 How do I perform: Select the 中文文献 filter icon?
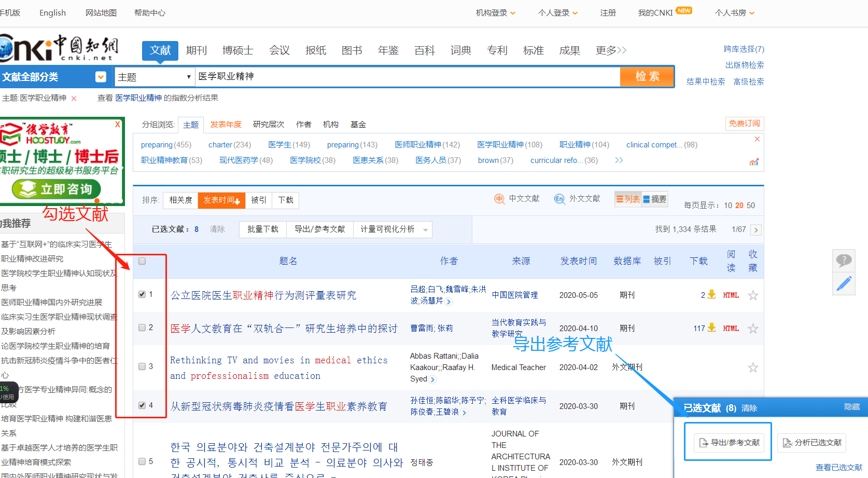[x=499, y=198]
